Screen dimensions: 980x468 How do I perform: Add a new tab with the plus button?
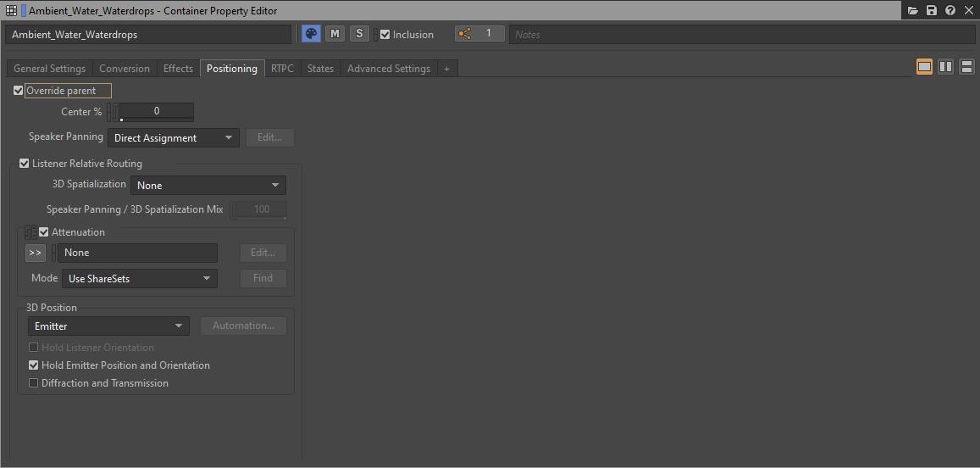pyautogui.click(x=447, y=68)
